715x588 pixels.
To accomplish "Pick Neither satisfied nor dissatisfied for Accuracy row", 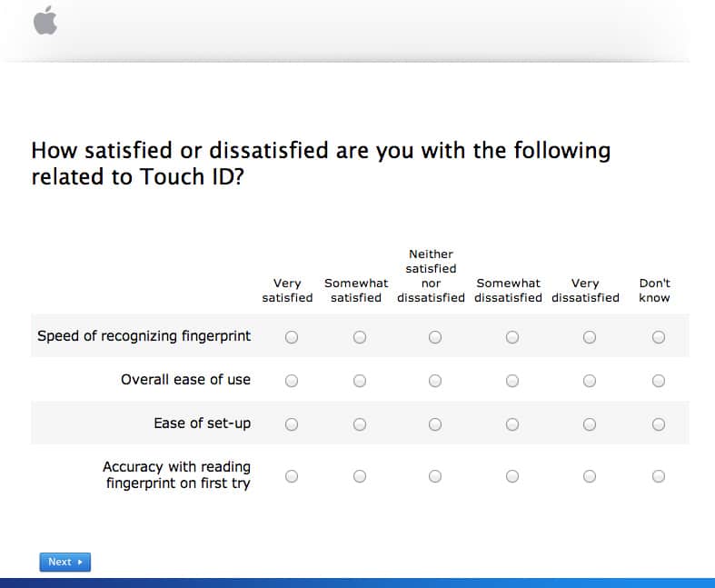I will coord(435,476).
